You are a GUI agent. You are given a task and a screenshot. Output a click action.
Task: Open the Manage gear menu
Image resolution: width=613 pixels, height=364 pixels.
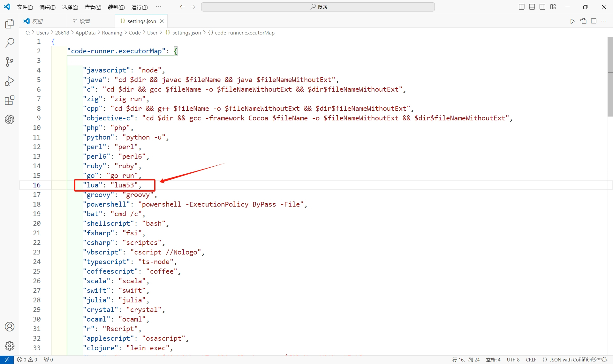[10, 345]
